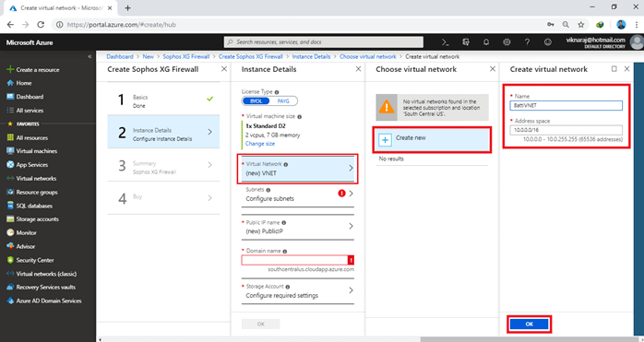Click Dashboard breadcrumb link
The height and width of the screenshot is (342, 644).
click(120, 56)
